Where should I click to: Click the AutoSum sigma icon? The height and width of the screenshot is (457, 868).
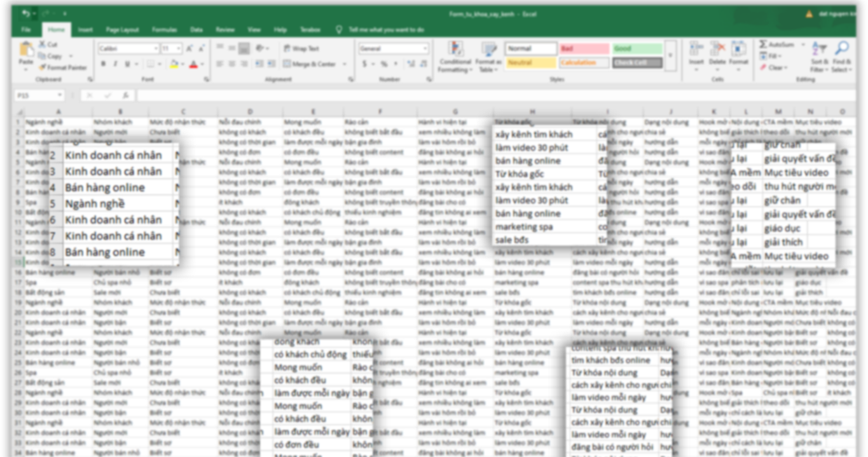(x=763, y=44)
